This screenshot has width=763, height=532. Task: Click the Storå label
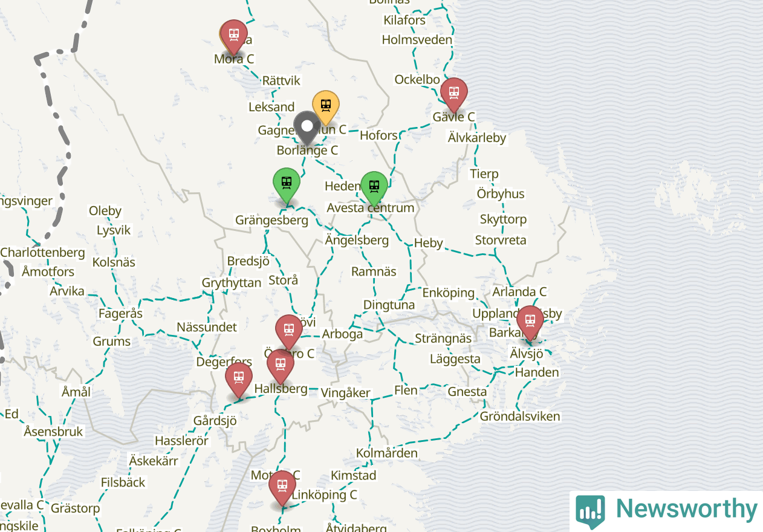(x=283, y=281)
